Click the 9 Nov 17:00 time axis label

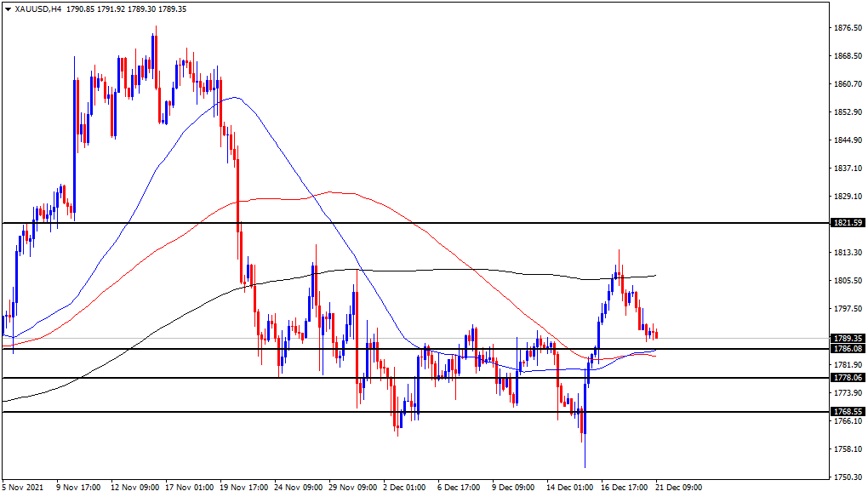tap(78, 488)
